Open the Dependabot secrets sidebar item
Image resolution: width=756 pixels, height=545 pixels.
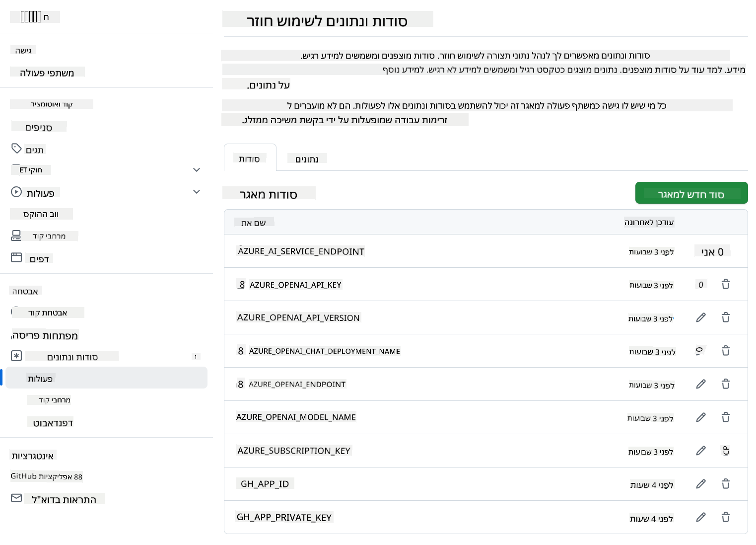pos(53,423)
